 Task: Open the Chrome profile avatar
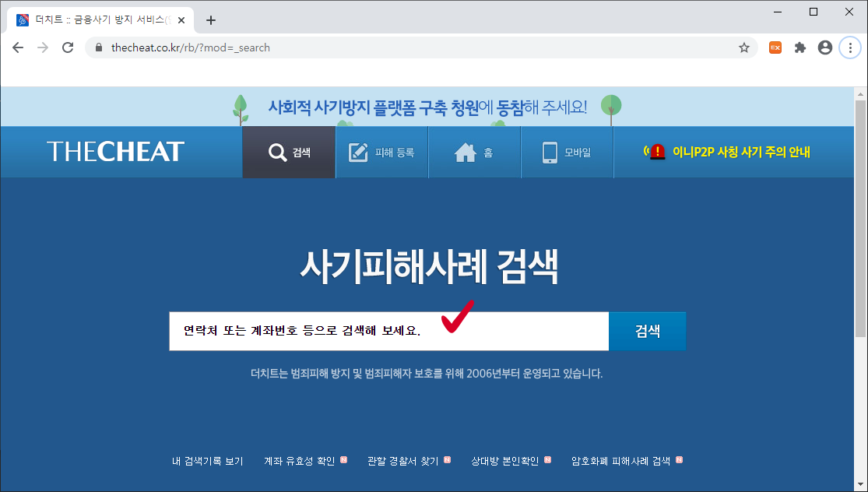[x=825, y=47]
